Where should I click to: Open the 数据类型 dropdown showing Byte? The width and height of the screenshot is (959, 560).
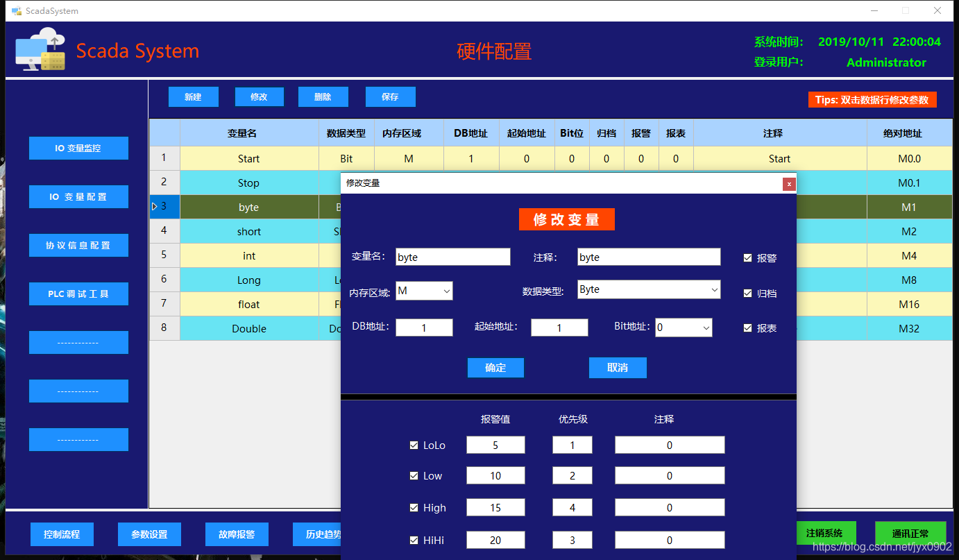tap(649, 289)
